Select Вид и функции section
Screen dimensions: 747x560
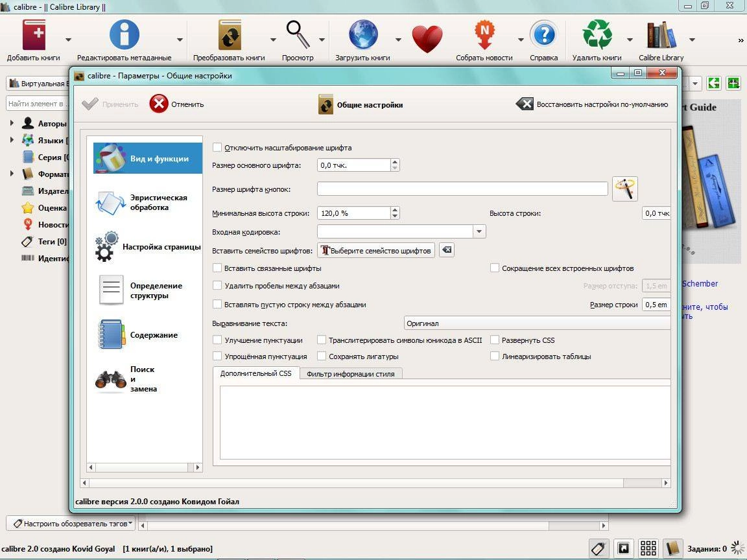pos(148,158)
